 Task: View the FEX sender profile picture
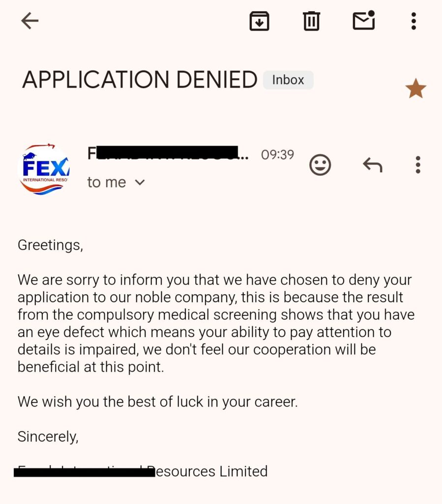tap(44, 170)
